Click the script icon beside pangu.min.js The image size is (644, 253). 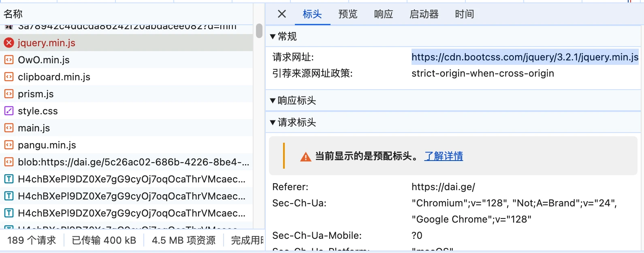pyautogui.click(x=9, y=145)
